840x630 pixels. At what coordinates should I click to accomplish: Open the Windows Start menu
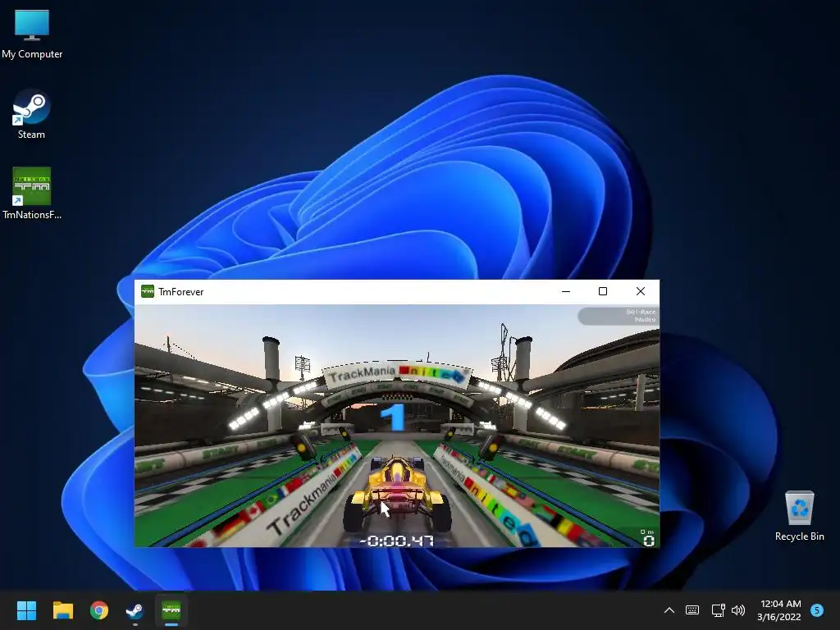pyautogui.click(x=26, y=610)
